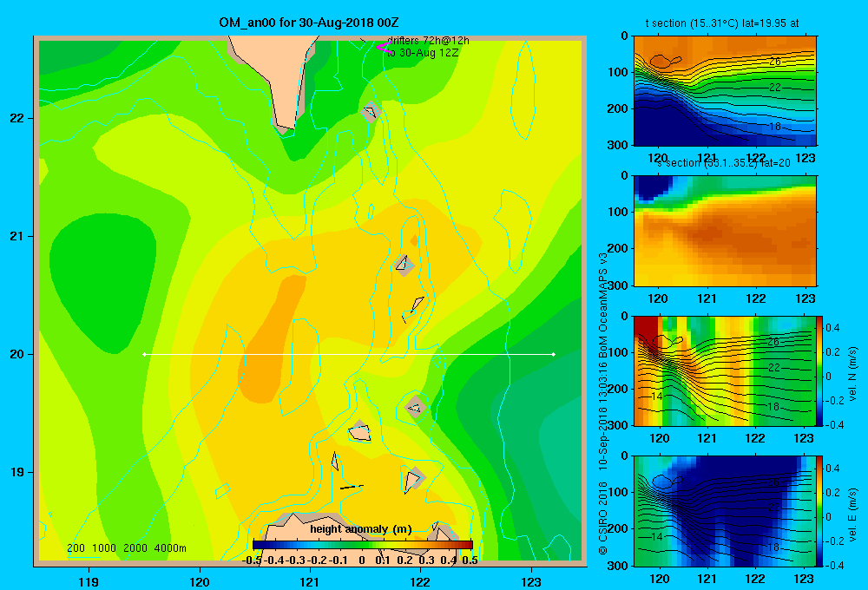This screenshot has height=590, width=868.
Task: Click the '© CSIRO 2018' BoM OceanMAPS credit text
Action: pyautogui.click(x=603, y=404)
